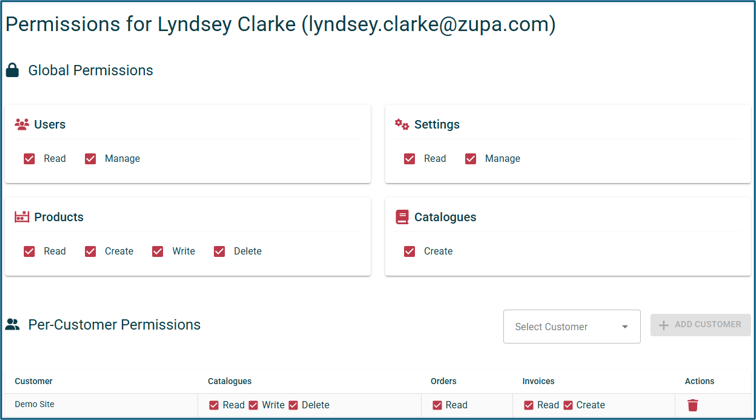Click the Catalogues column header
Image resolution: width=756 pixels, height=420 pixels.
[x=230, y=381]
